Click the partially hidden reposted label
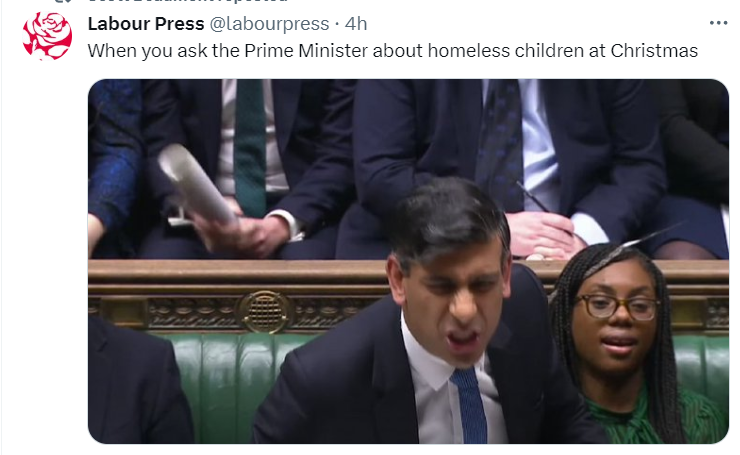Viewport: 740px width, 455px height. [188, 1]
